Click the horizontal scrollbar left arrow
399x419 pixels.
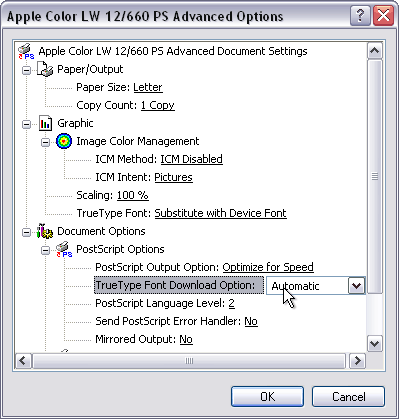[x=23, y=361]
